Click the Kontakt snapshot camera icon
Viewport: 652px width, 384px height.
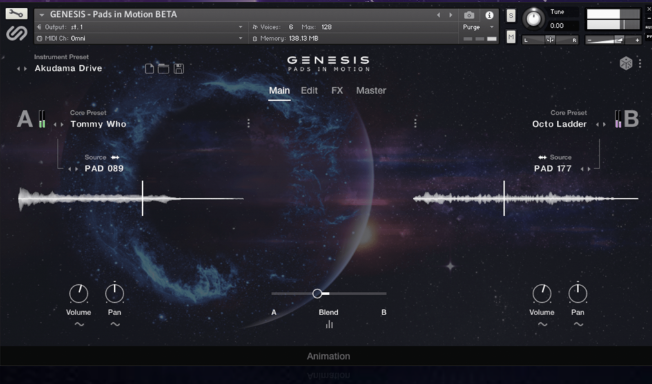469,15
